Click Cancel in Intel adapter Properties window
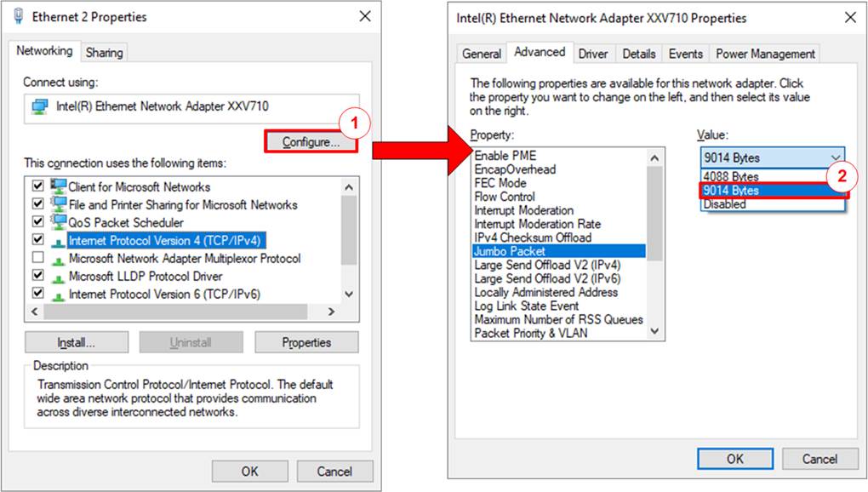The image size is (868, 492). coord(819,459)
